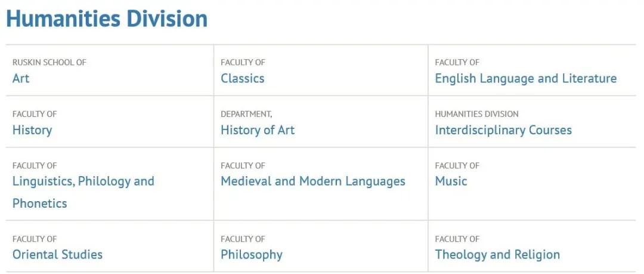Select the Oriental Studies link
644x274 pixels.
coord(57,255)
